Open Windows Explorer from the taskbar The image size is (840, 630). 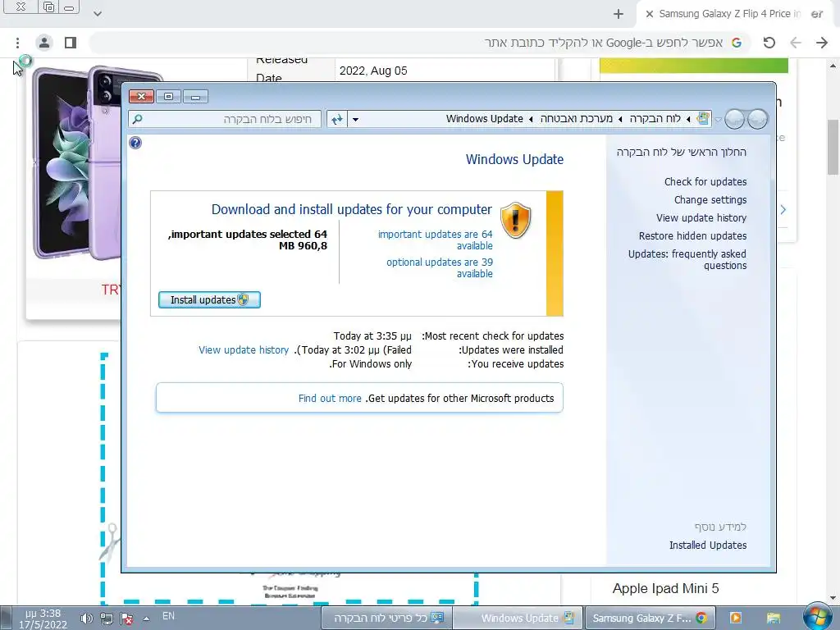point(773,619)
